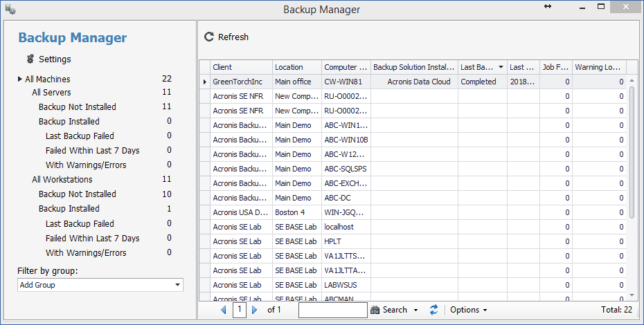Open the Search dropdown arrow
Viewport: 644px width, 325px height.
coord(416,310)
